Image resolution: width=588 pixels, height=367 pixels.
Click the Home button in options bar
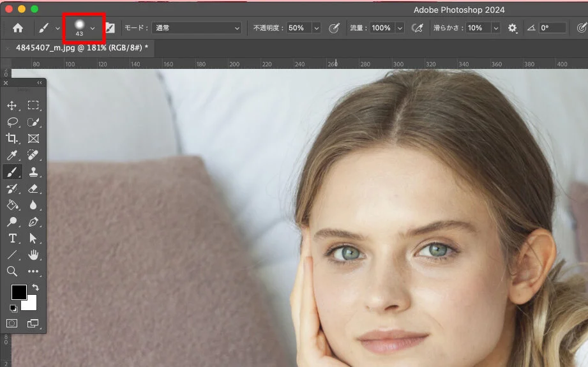pyautogui.click(x=18, y=28)
